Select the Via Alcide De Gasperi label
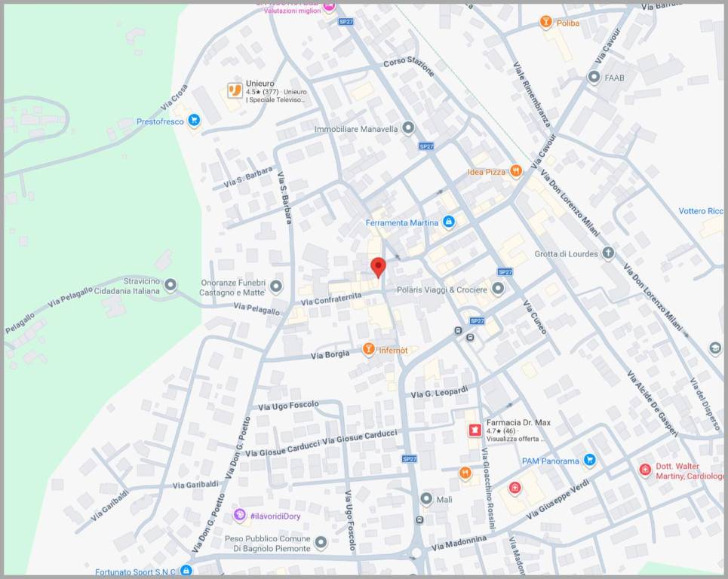Viewport: 728px width, 579px height. click(x=653, y=403)
